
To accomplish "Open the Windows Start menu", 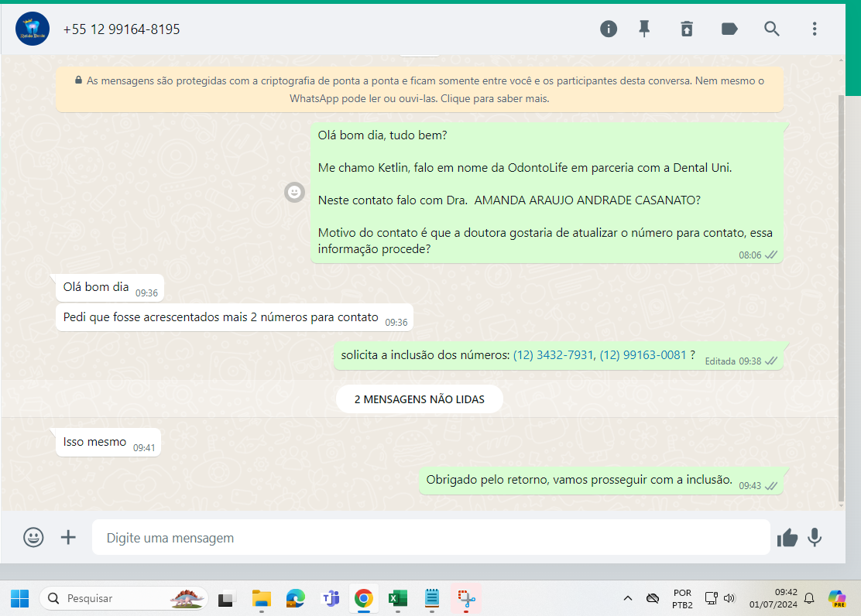I will coord(20,598).
